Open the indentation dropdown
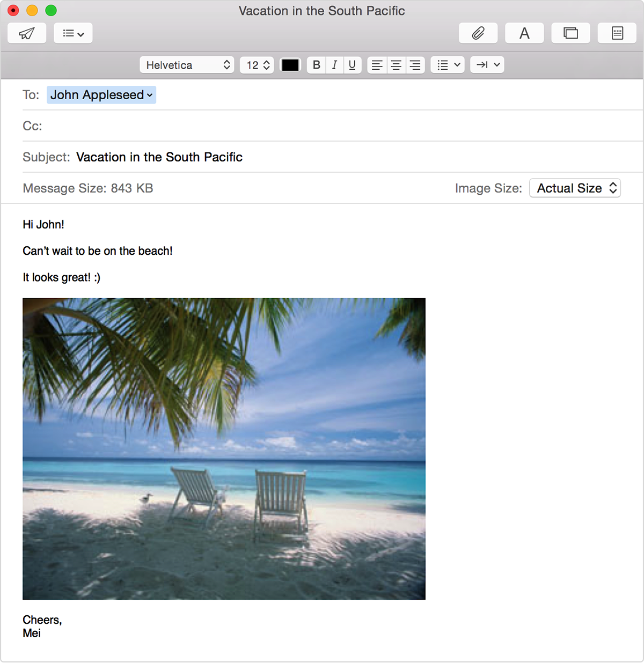The height and width of the screenshot is (663, 644). click(x=487, y=65)
